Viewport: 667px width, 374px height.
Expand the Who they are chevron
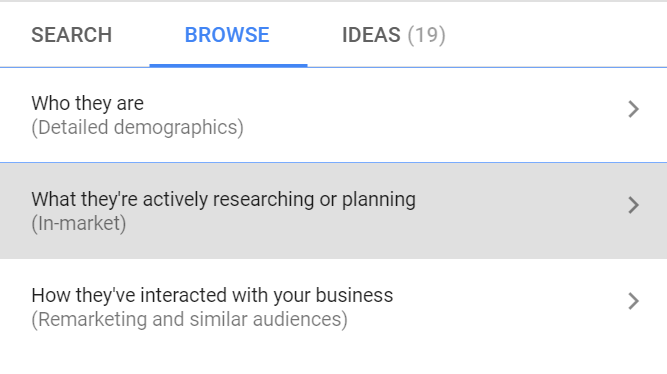click(633, 109)
